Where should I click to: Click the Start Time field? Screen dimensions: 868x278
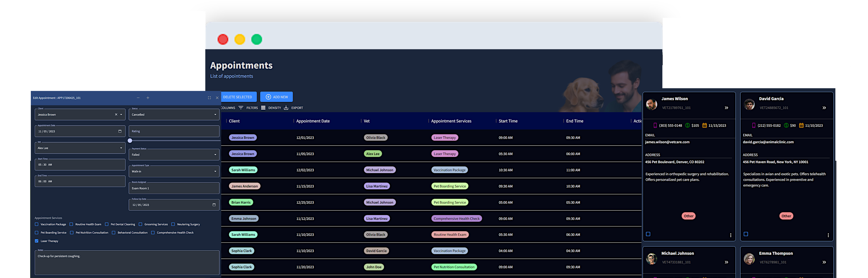click(80, 165)
